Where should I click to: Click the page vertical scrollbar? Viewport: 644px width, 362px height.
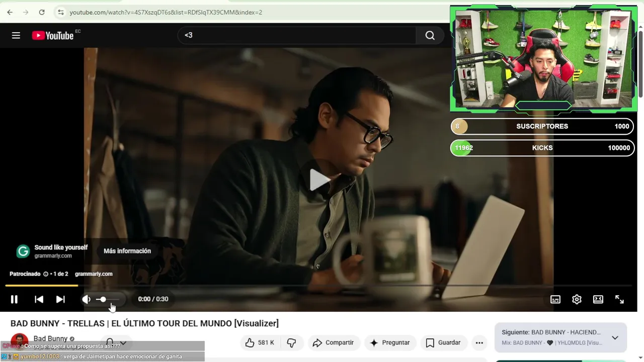coord(640,65)
